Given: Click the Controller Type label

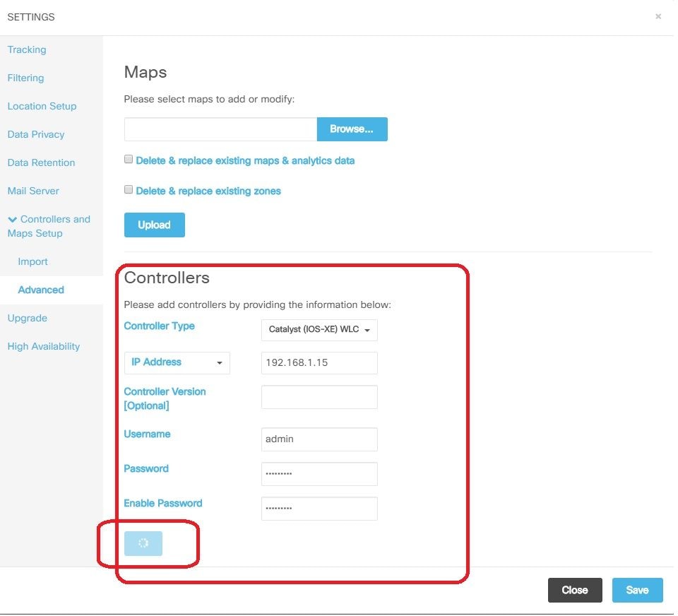Looking at the screenshot, I should pyautogui.click(x=159, y=326).
